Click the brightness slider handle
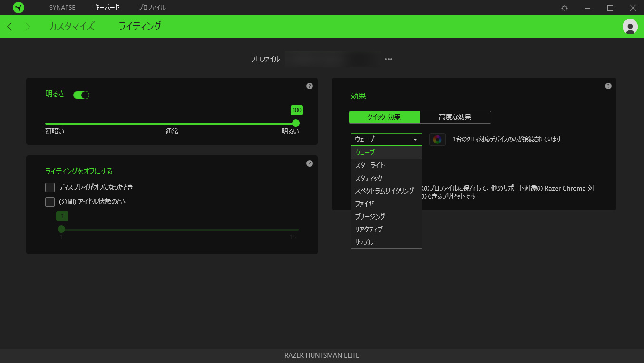Viewport: 644px width, 363px height. (x=296, y=123)
